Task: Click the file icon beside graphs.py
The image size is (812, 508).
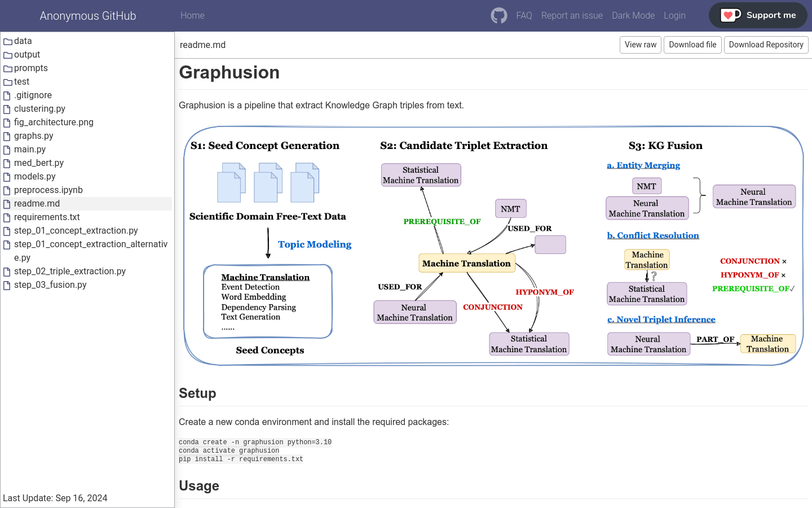Action: (7, 136)
